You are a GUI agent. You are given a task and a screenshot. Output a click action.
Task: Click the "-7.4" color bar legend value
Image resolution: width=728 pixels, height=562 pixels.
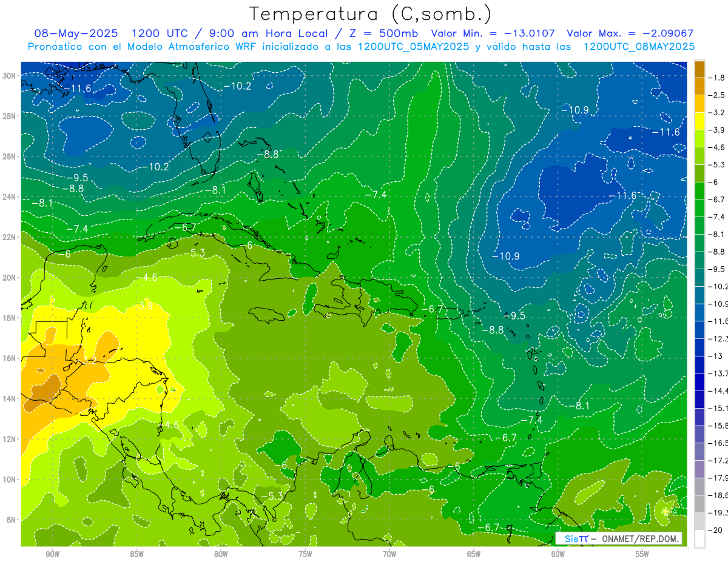click(717, 217)
